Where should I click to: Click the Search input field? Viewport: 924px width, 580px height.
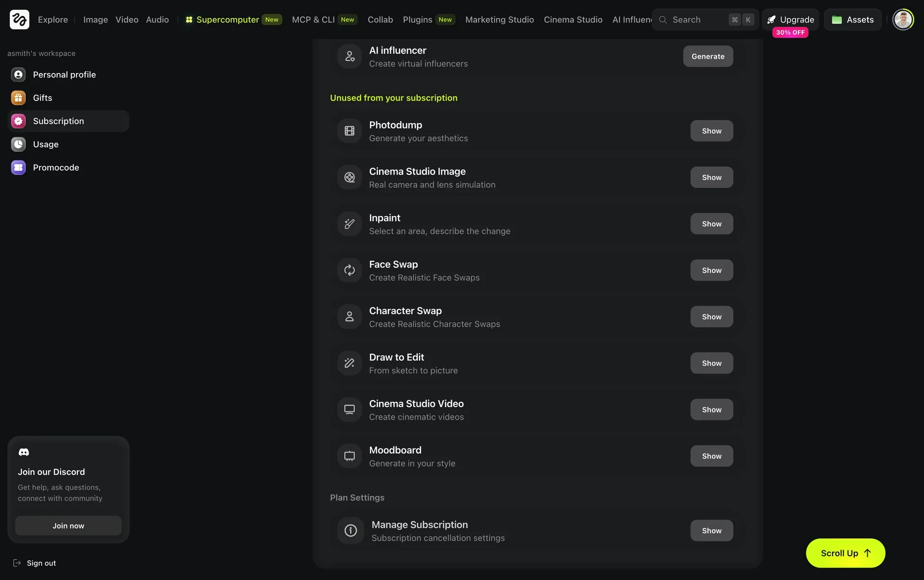[x=705, y=20]
